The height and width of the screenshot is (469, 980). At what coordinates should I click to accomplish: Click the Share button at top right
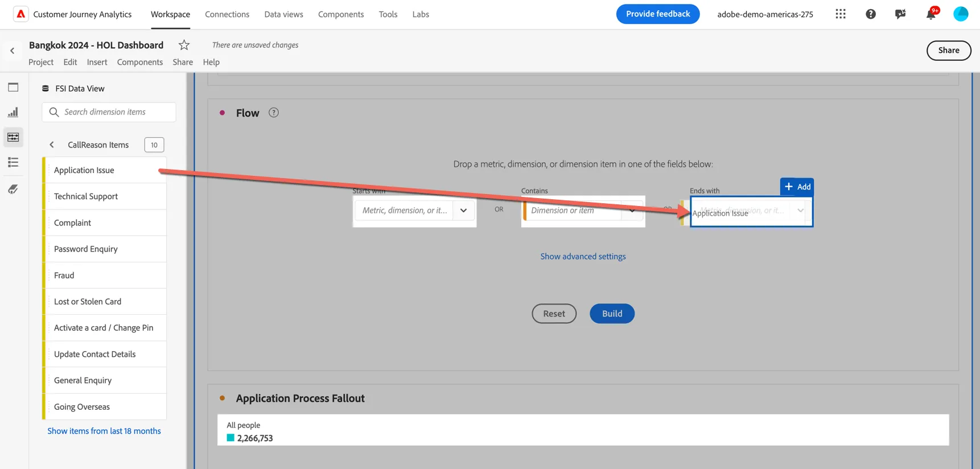949,50
